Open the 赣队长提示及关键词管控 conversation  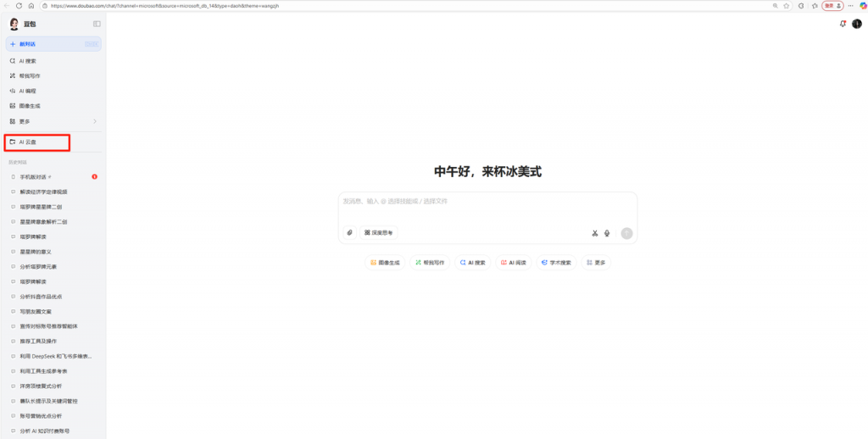pyautogui.click(x=53, y=401)
